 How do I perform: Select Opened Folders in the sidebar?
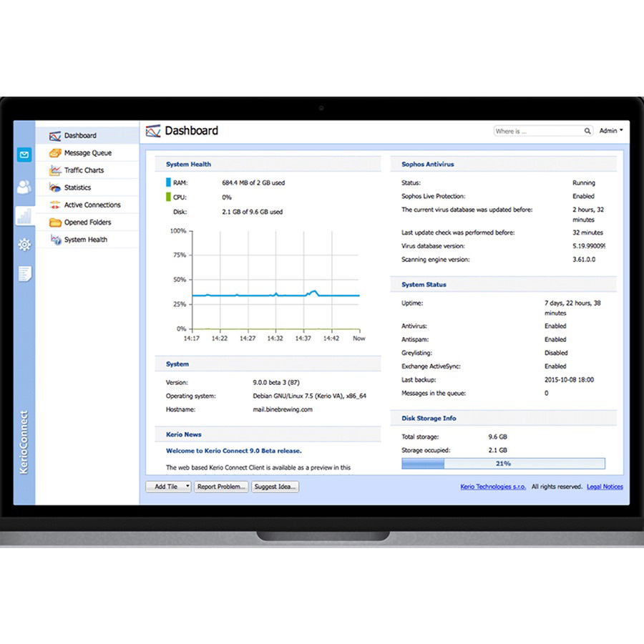click(x=87, y=223)
